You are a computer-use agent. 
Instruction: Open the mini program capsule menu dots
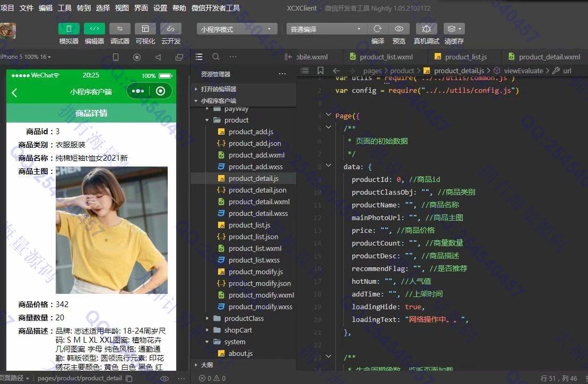point(137,91)
